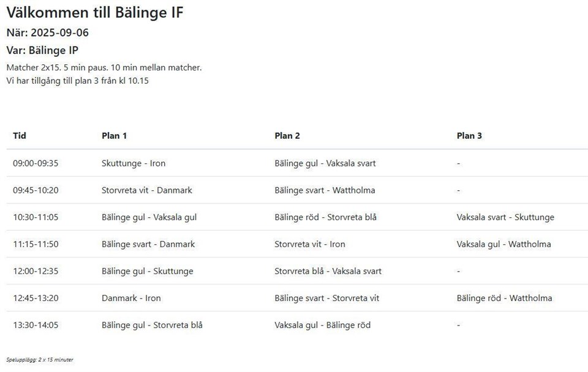Select the 09:00-09:35 time slot cell
The width and height of the screenshot is (588, 372).
point(36,163)
